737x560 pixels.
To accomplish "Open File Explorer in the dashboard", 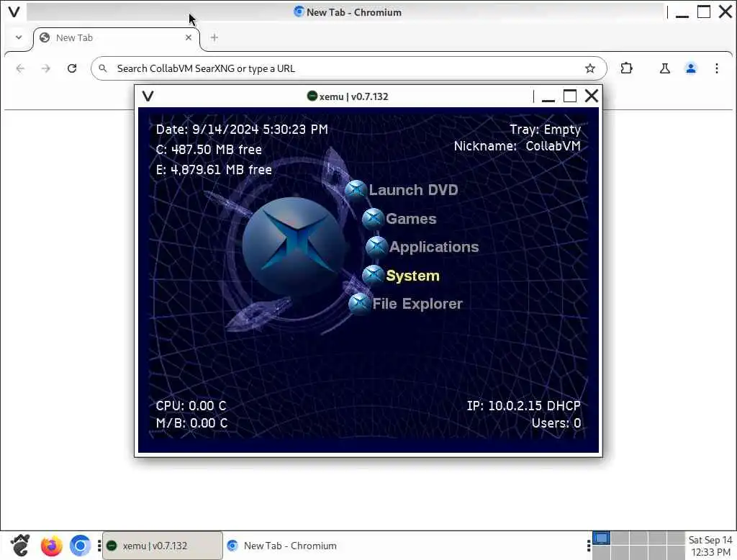I will 417,304.
